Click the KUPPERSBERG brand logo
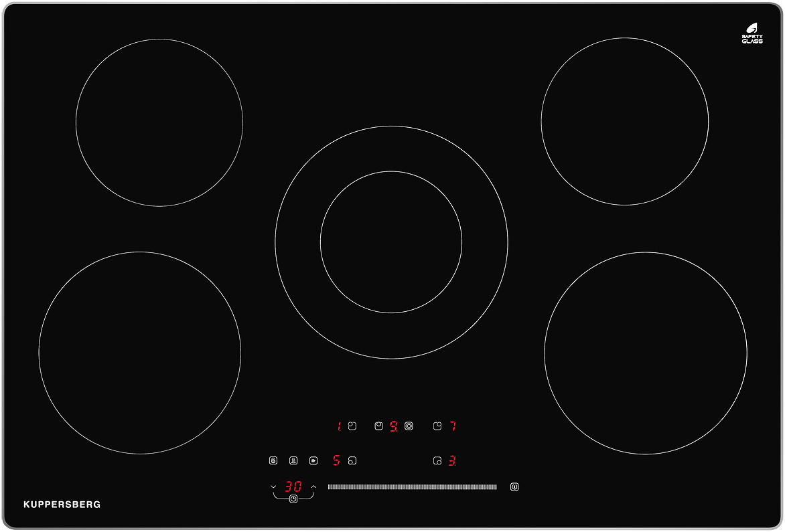This screenshot has height=532, width=785. coord(62,505)
